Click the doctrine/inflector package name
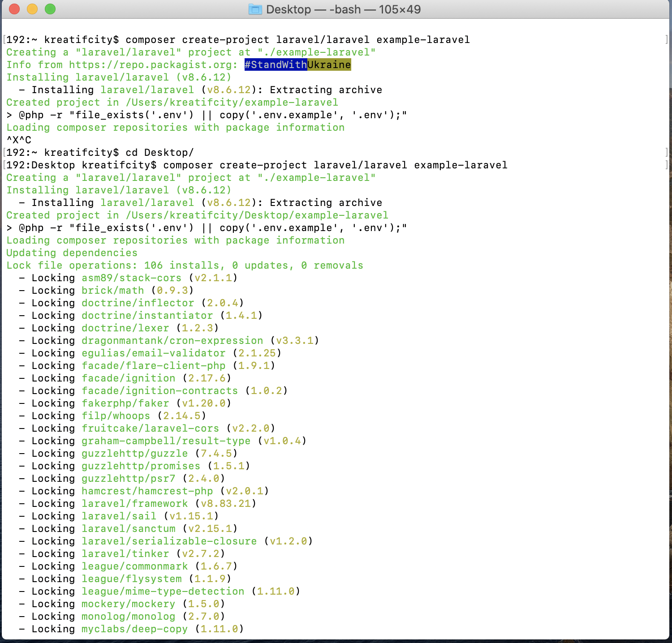Viewport: 672px width, 643px height. point(138,303)
